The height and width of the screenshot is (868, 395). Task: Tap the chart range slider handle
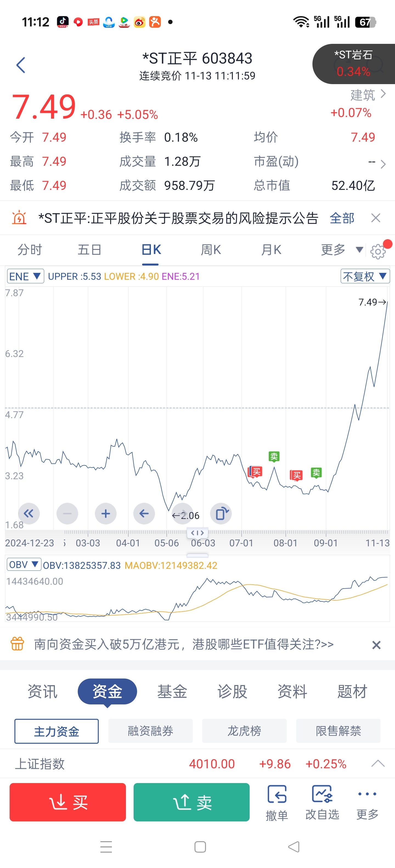click(197, 533)
